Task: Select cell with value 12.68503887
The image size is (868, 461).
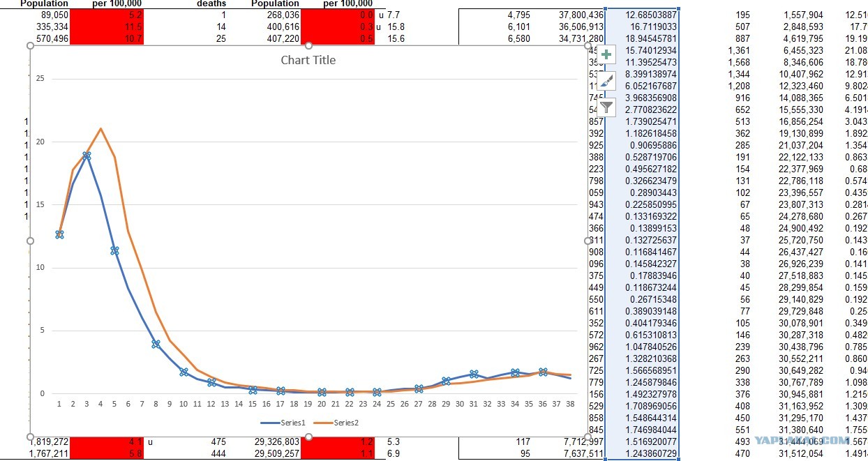Action: 643,15
